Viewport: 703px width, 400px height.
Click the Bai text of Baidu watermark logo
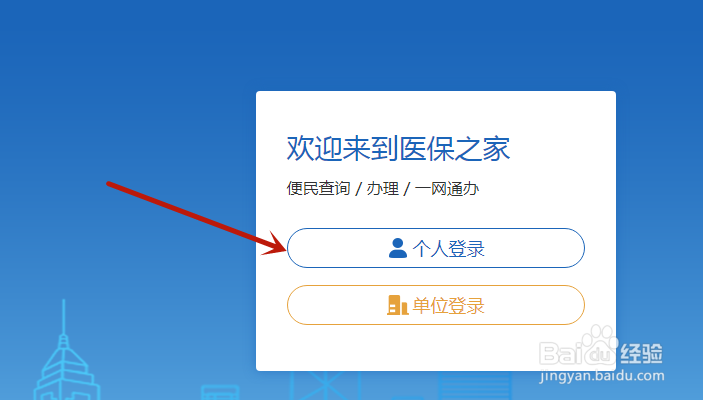(x=560, y=354)
